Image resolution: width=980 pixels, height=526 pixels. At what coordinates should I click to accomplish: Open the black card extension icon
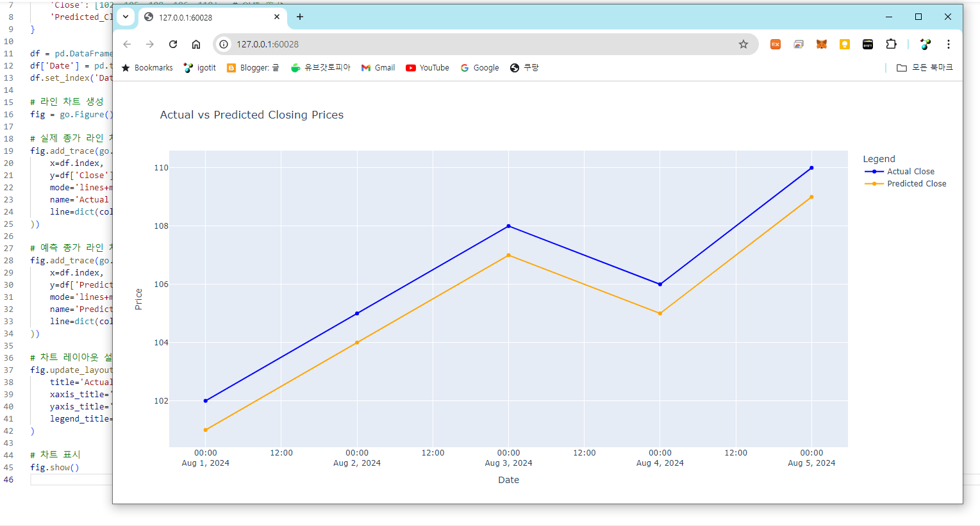tap(868, 44)
